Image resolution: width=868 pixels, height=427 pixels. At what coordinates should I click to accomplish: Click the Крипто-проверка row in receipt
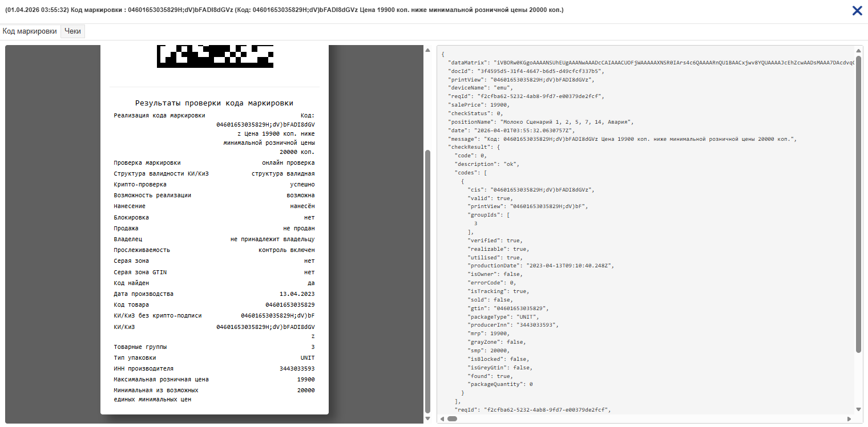tap(214, 185)
